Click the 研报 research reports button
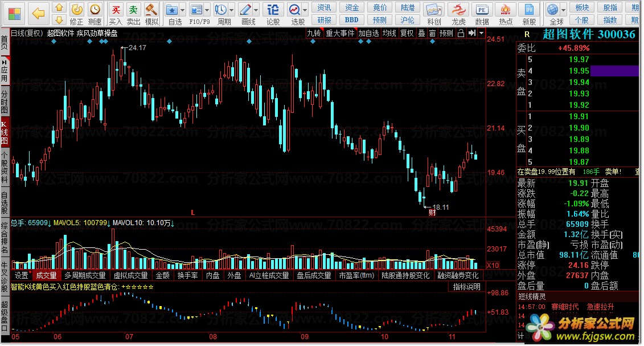 pyautogui.click(x=324, y=20)
